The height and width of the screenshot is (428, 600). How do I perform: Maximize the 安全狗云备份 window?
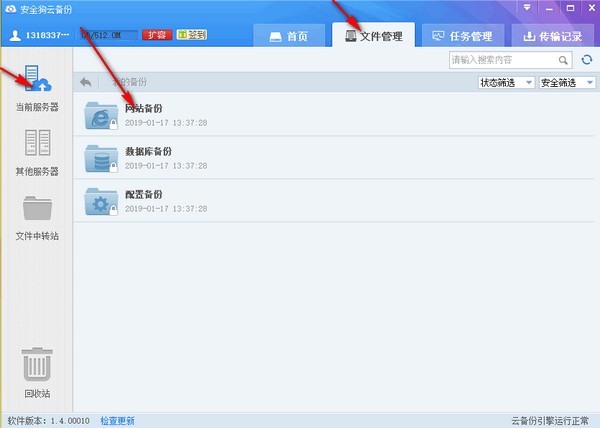point(570,8)
